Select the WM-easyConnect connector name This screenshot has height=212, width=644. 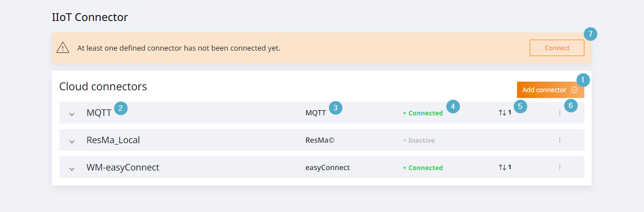tap(123, 167)
